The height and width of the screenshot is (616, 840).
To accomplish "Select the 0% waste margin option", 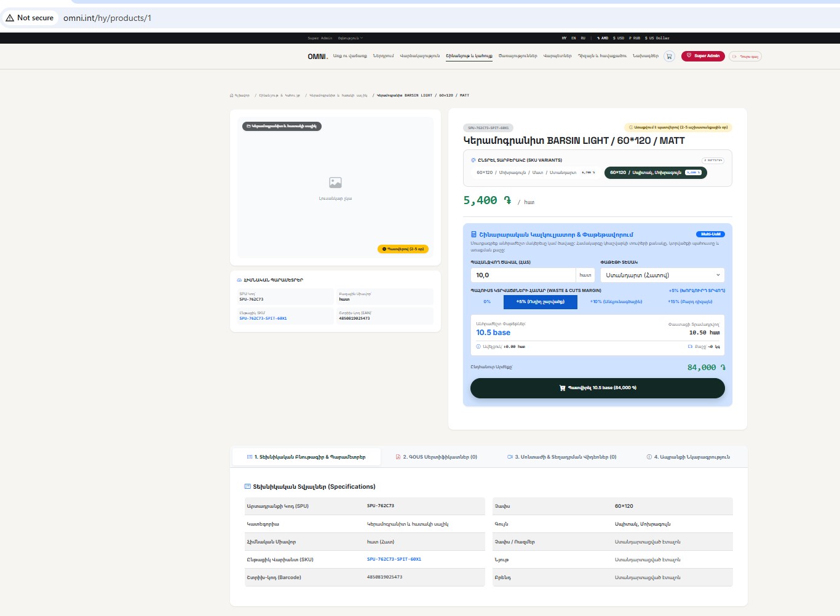I will click(x=487, y=302).
